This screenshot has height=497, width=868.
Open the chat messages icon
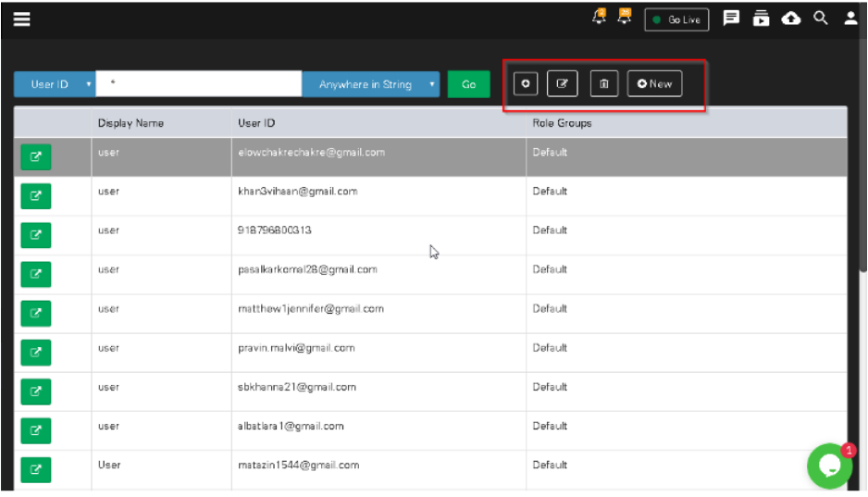click(x=731, y=19)
